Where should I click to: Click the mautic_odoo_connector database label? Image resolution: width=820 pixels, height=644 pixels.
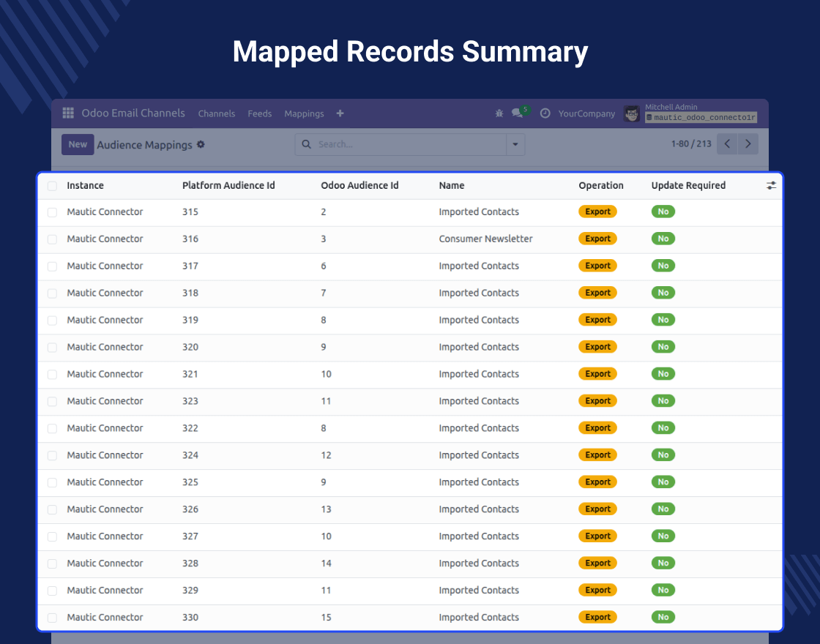[x=701, y=118]
